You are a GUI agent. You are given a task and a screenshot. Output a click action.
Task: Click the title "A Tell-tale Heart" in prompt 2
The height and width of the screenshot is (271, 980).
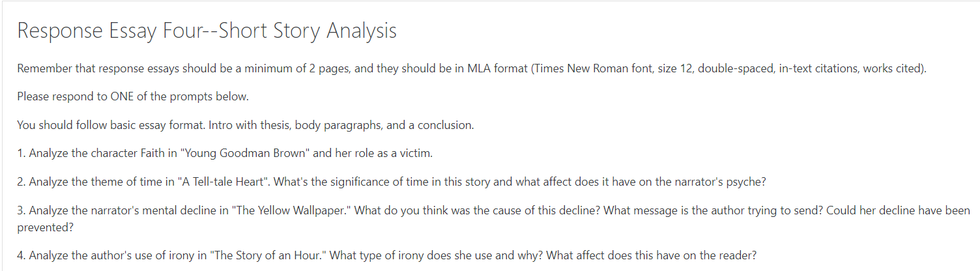[x=223, y=182]
